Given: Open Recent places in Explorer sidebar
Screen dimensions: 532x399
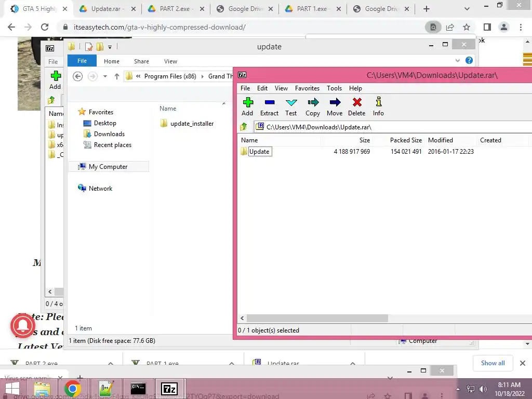Looking at the screenshot, I should coord(112,145).
